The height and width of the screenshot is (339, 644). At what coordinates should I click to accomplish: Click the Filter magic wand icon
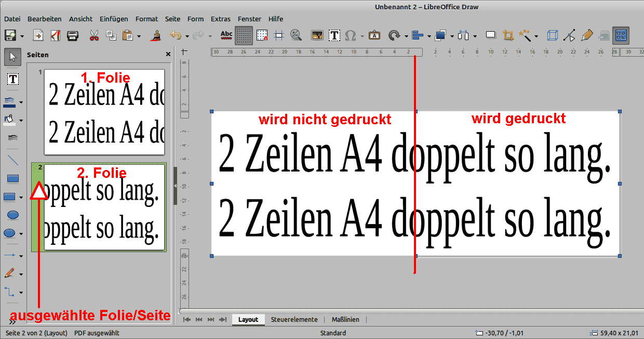coord(525,35)
